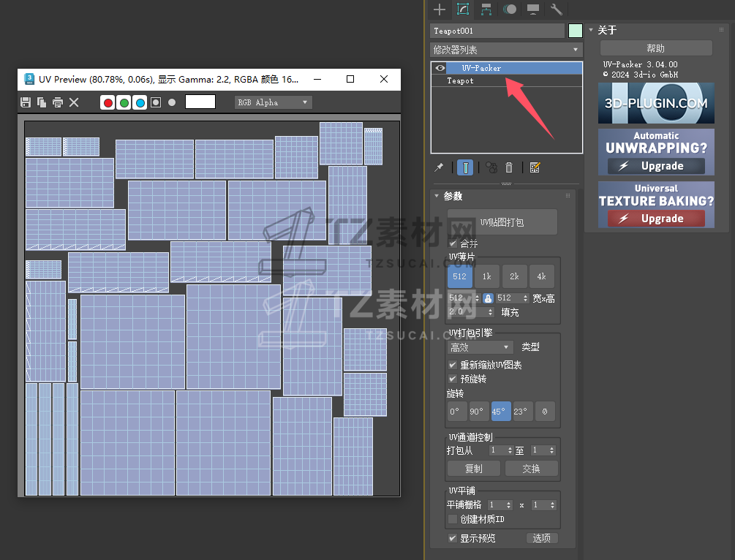Click the print icon in UV Preview toolbar
Viewport: 735px width, 560px height.
click(58, 102)
